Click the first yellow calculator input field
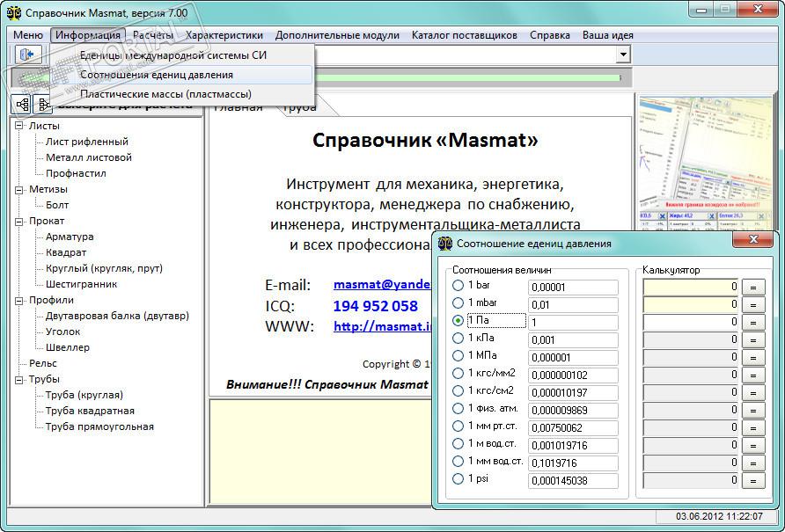The height and width of the screenshot is (532, 785). pos(691,287)
